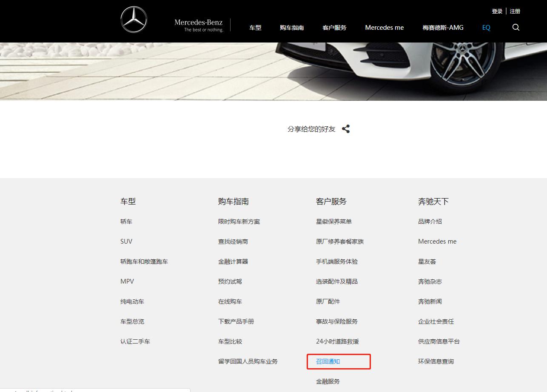Open the 车型总览 footer link
Screen dimensions: 547x392
tap(132, 321)
